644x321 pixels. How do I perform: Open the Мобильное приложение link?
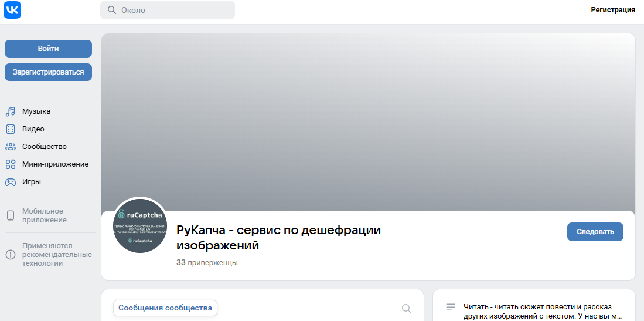tap(45, 215)
